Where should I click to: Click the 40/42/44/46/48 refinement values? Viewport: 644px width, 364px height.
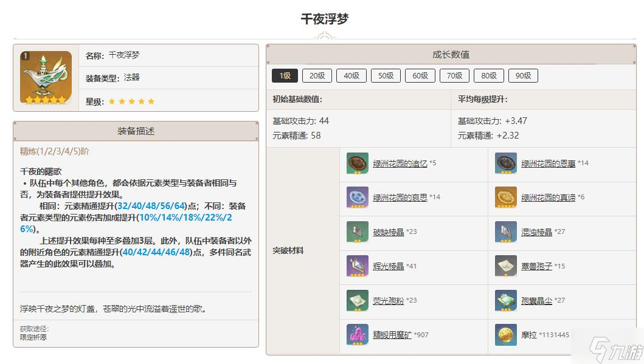tap(156, 252)
